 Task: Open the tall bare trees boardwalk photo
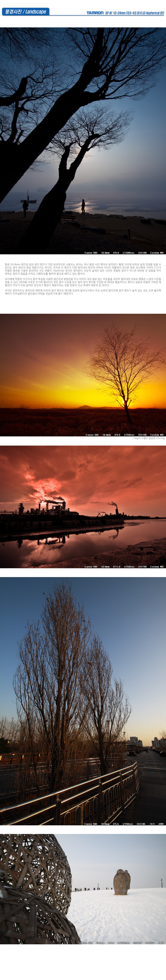tap(83, 701)
